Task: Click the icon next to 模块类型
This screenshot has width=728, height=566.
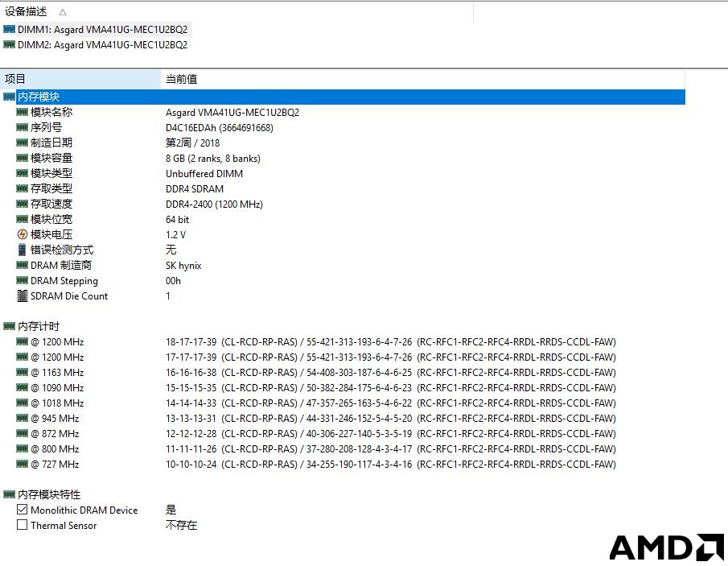Action: click(23, 173)
